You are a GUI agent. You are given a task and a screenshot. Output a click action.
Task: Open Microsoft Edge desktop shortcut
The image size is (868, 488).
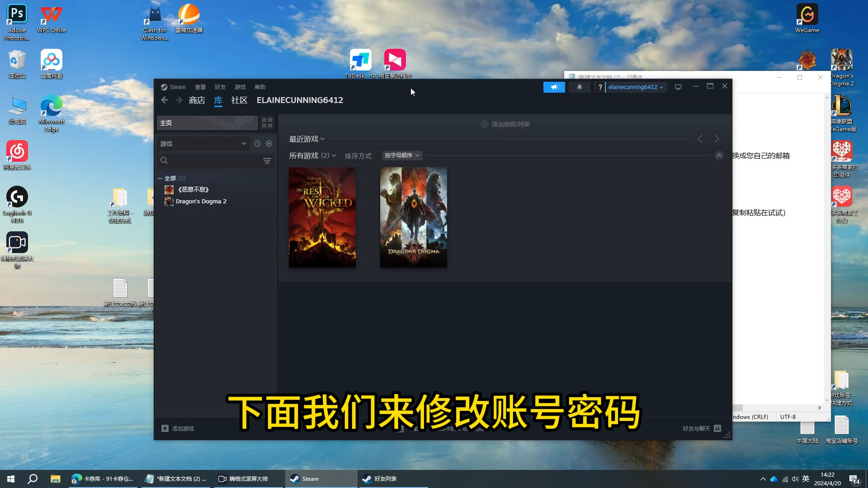click(x=52, y=113)
